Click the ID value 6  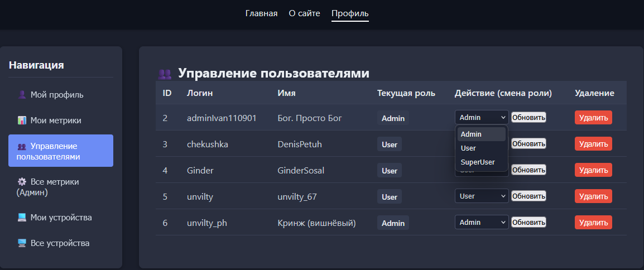pos(165,223)
